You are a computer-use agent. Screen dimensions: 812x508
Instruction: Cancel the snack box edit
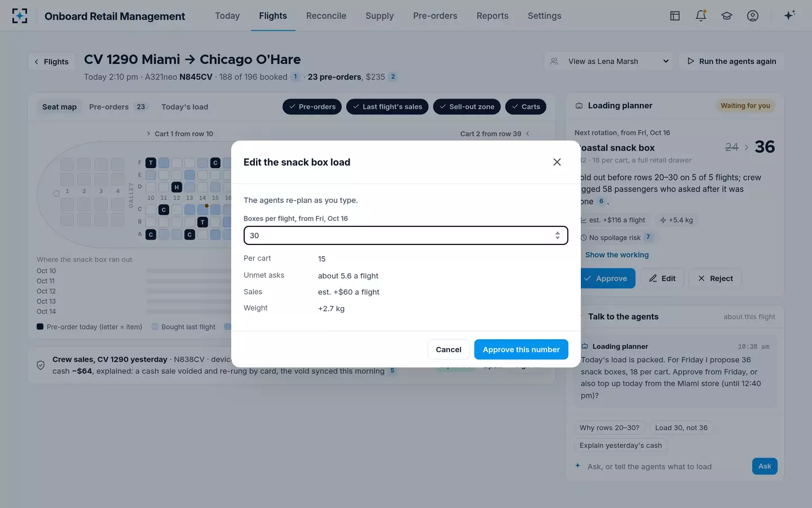point(448,349)
